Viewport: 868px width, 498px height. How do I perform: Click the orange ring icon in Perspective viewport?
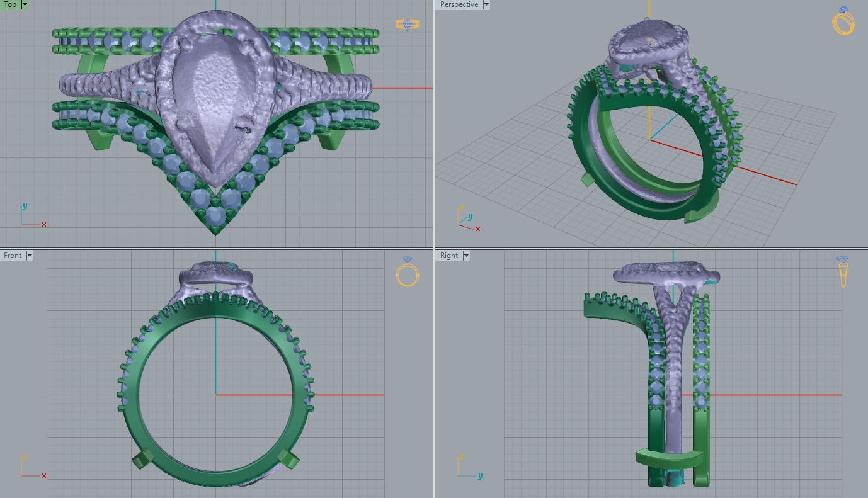coord(843,21)
